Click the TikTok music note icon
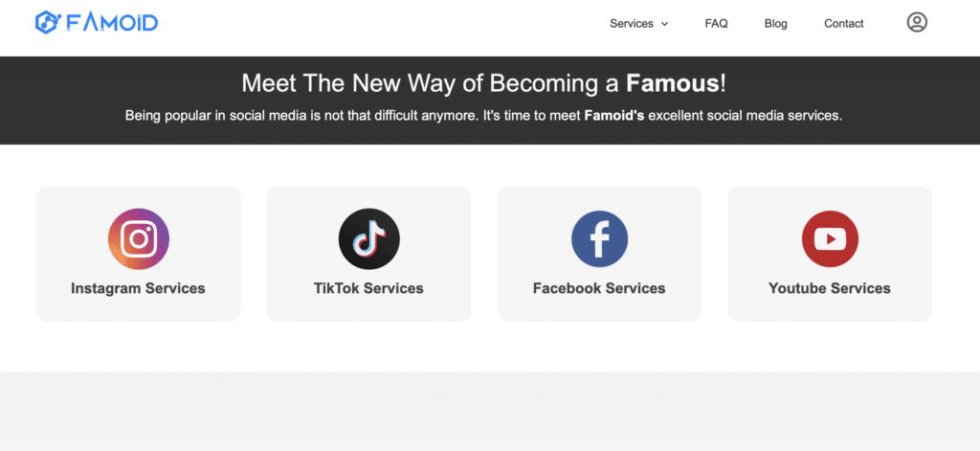 (x=368, y=239)
